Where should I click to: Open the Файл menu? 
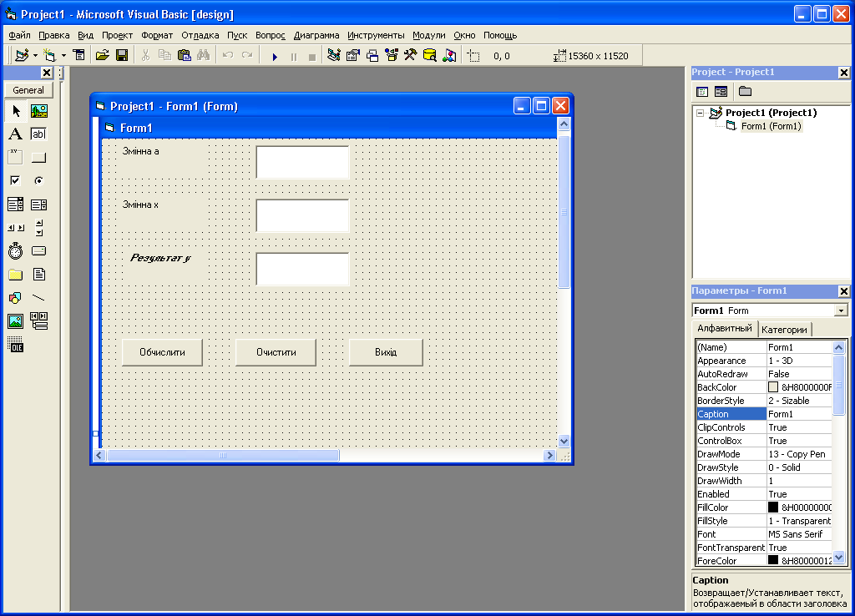click(20, 35)
